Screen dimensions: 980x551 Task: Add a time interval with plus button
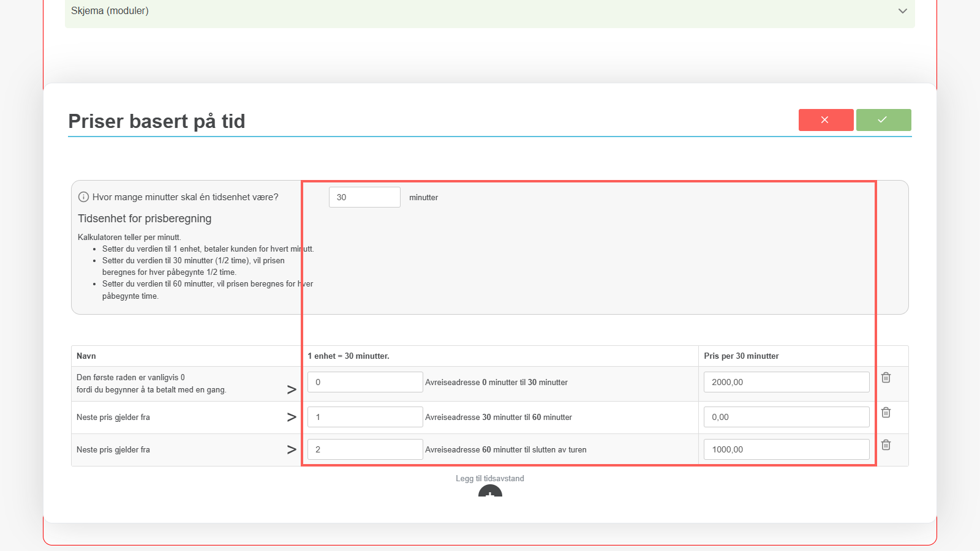coord(490,492)
